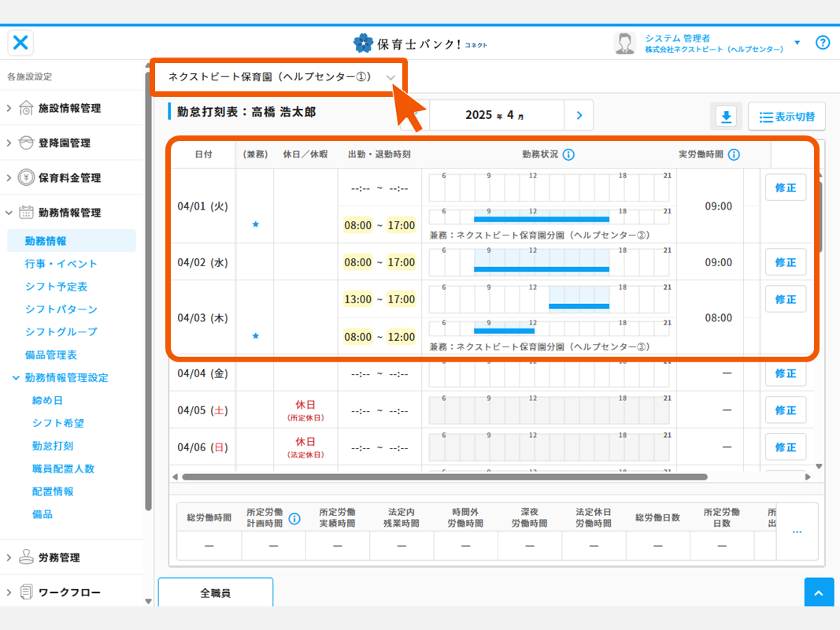Click the 表示切替 button
The image size is (840, 630).
tap(786, 117)
